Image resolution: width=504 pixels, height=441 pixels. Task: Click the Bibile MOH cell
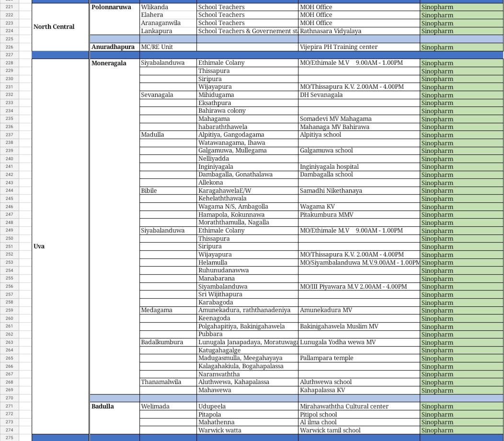[168, 190]
